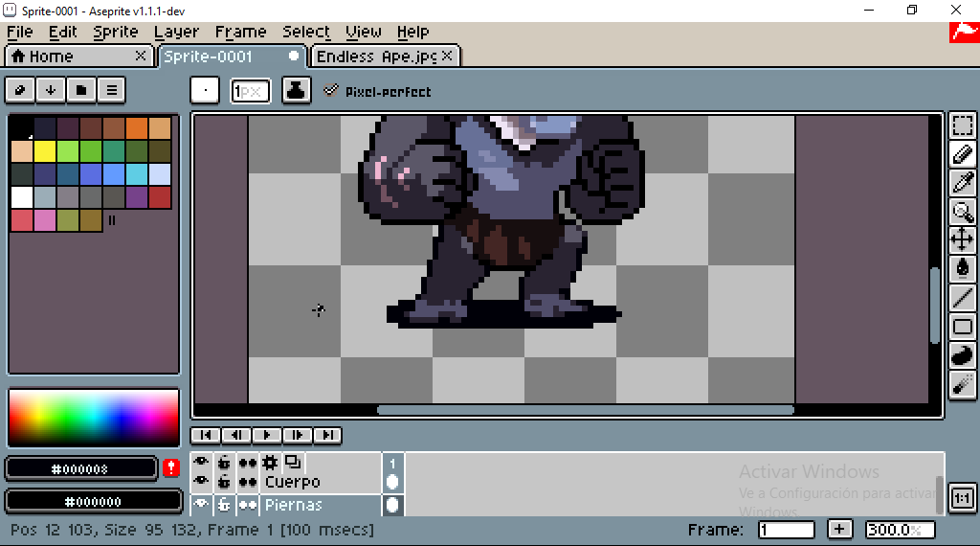
Task: Hide the Piernas layer with its eye icon
Action: point(201,504)
